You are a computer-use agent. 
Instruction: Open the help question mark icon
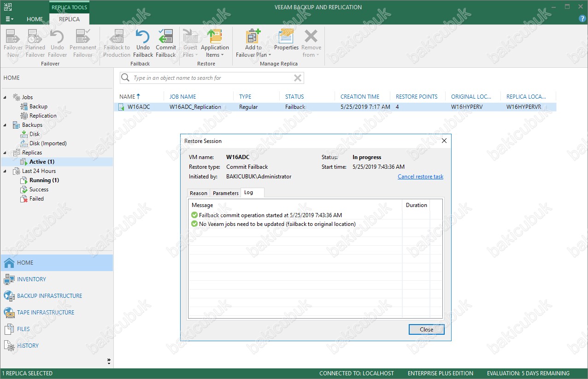click(582, 19)
